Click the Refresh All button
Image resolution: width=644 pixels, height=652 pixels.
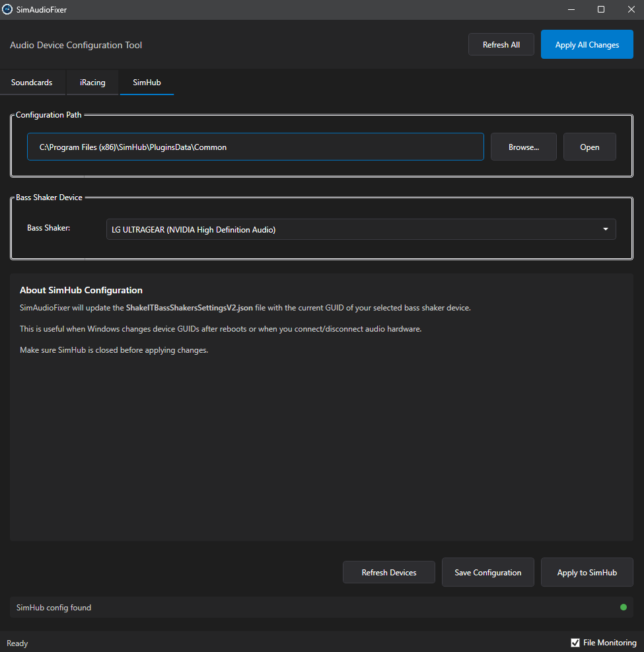coord(501,45)
